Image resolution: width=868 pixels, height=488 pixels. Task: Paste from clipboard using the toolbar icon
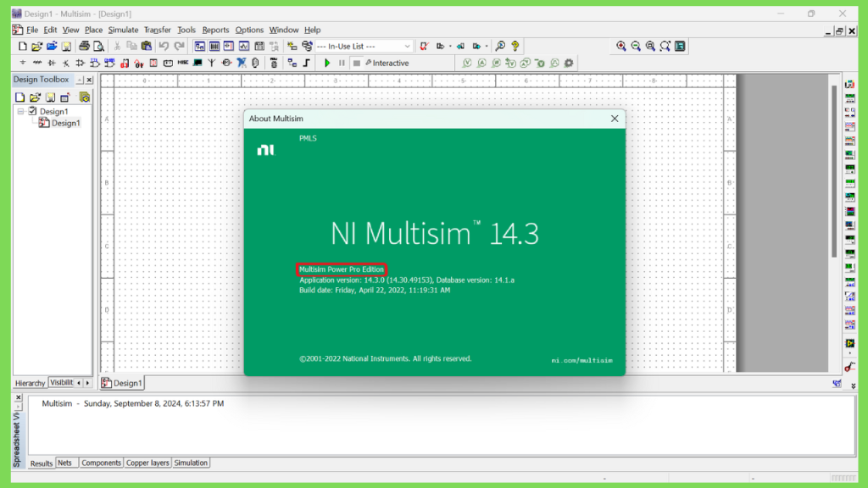tap(147, 47)
